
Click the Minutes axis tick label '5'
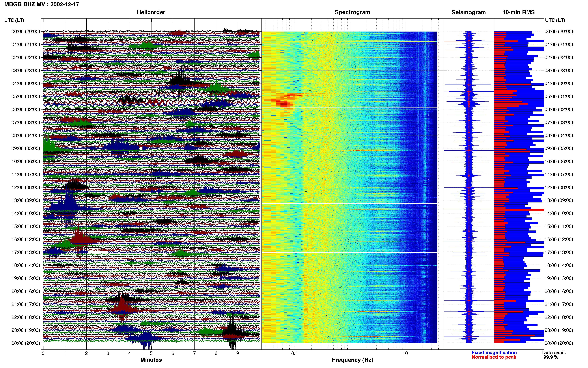(151, 353)
